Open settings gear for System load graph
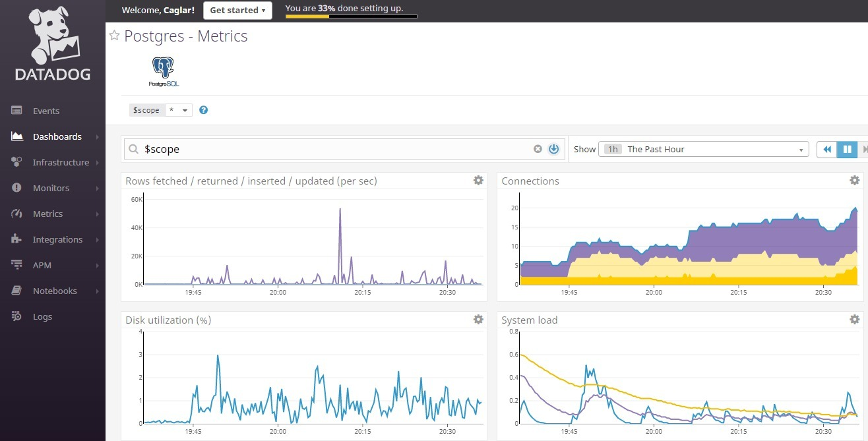 click(x=854, y=320)
